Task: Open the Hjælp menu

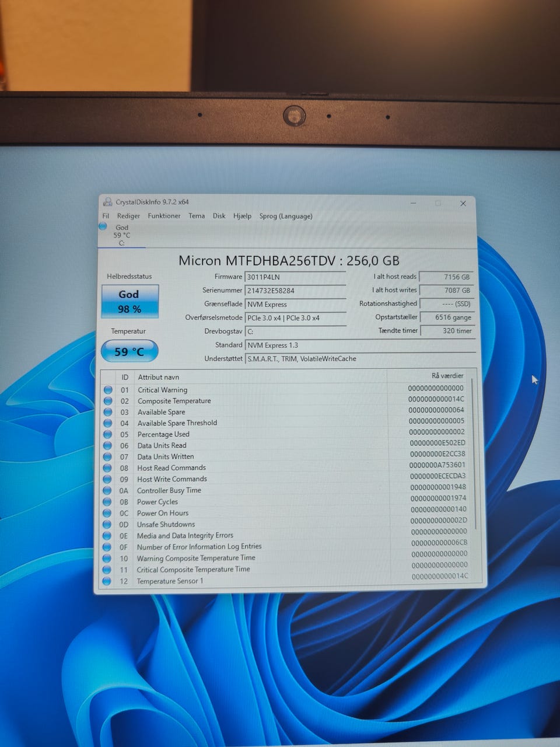Action: [242, 216]
